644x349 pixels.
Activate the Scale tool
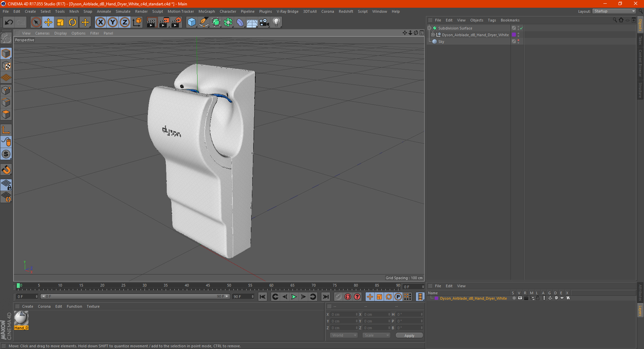click(60, 22)
